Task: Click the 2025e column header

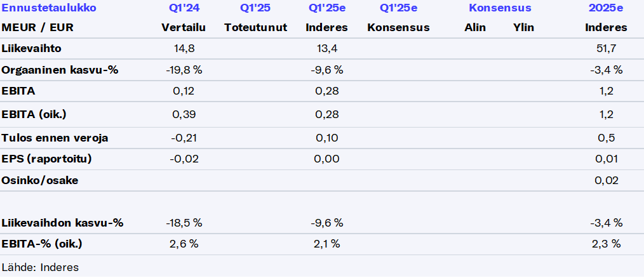Action: coord(605,8)
